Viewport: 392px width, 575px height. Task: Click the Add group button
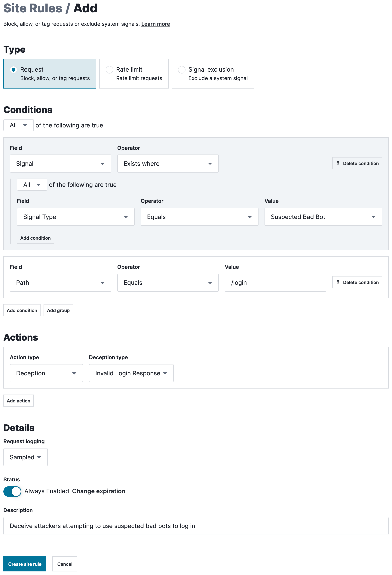(x=58, y=310)
